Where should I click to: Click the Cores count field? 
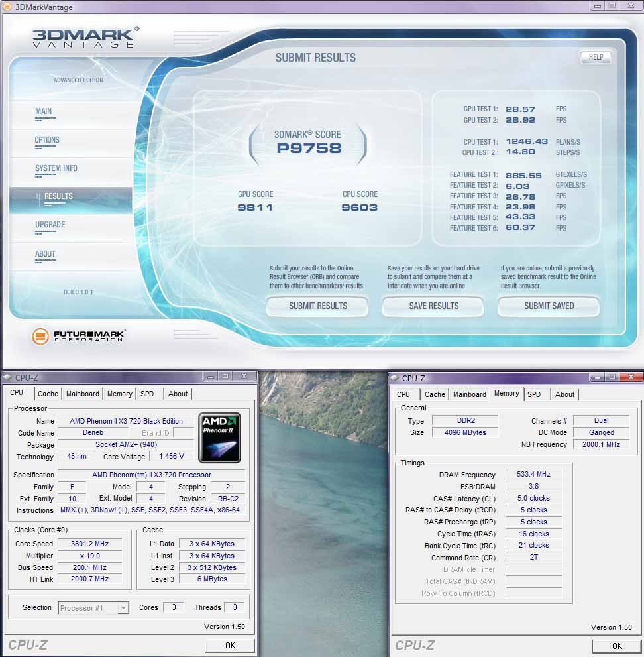[173, 607]
